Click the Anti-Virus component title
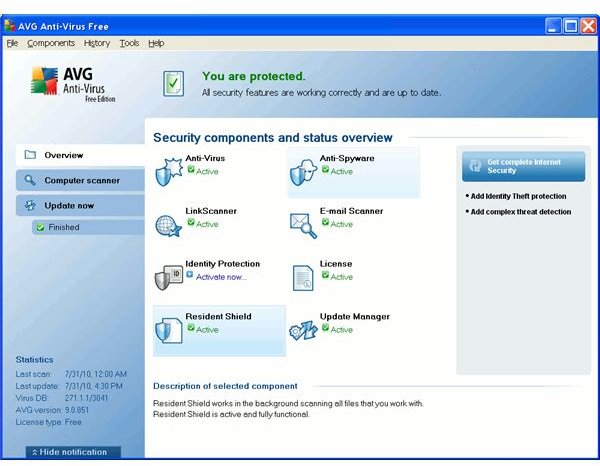 (x=205, y=158)
